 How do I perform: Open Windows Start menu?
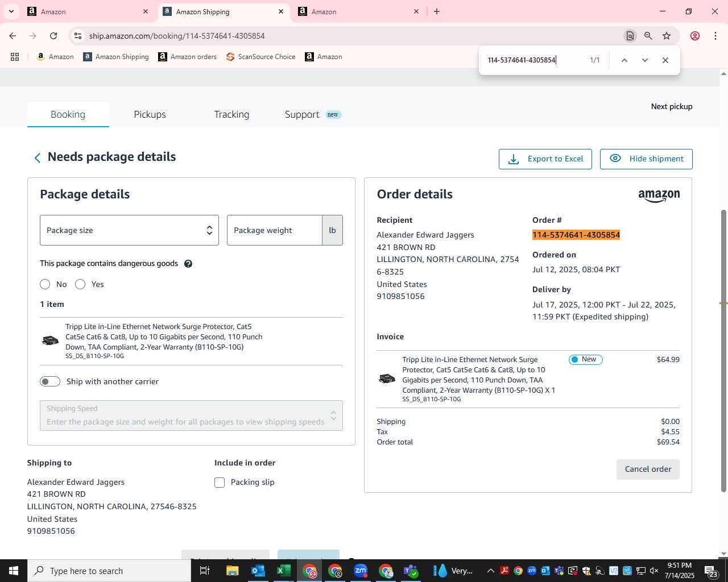click(14, 571)
